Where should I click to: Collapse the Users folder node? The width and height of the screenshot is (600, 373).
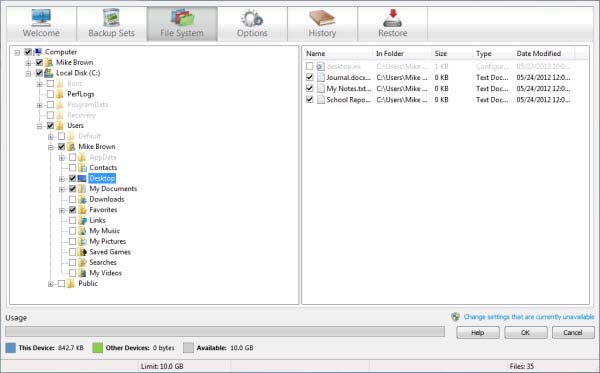(x=39, y=126)
